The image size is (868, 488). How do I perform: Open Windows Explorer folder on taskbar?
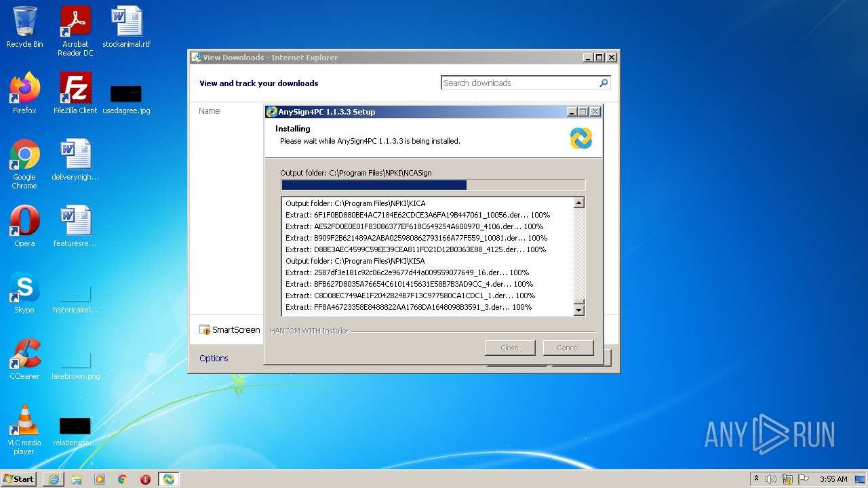tap(77, 479)
